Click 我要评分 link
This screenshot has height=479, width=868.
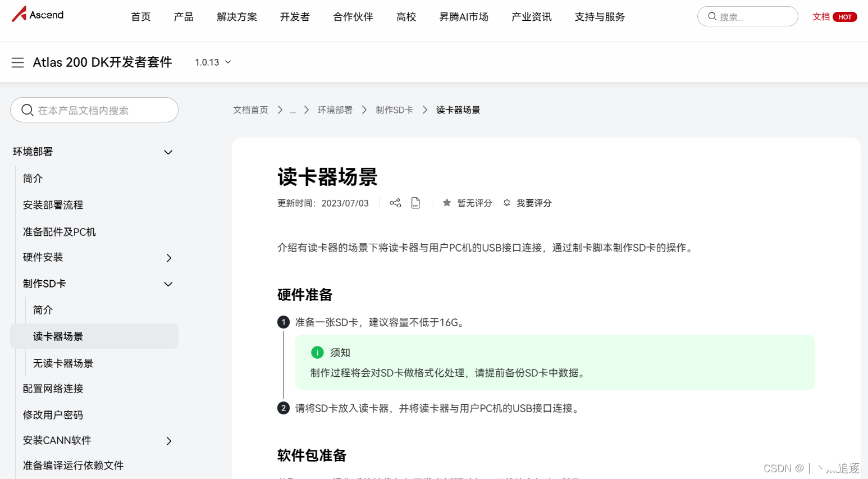click(x=534, y=203)
